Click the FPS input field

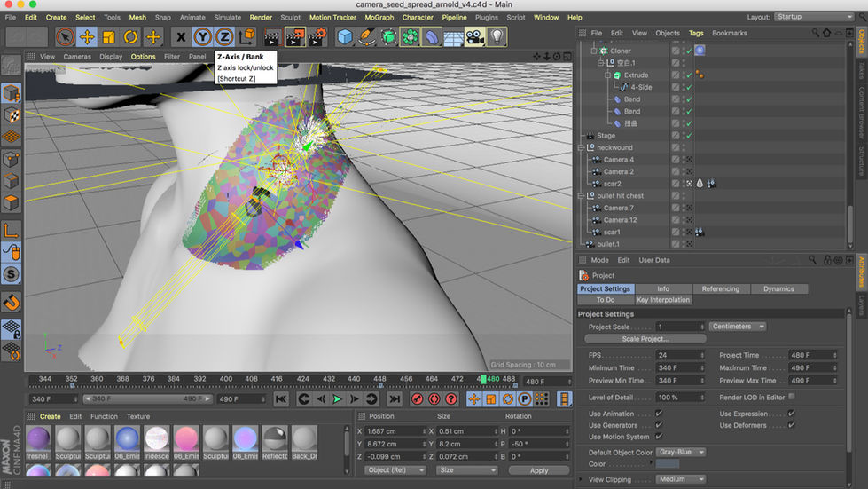tap(680, 356)
